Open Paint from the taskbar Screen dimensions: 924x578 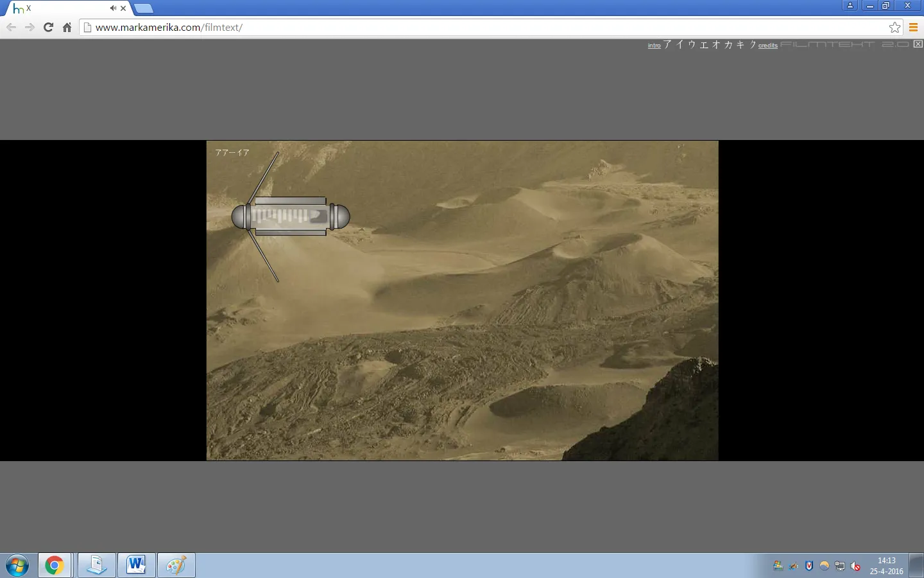point(176,565)
